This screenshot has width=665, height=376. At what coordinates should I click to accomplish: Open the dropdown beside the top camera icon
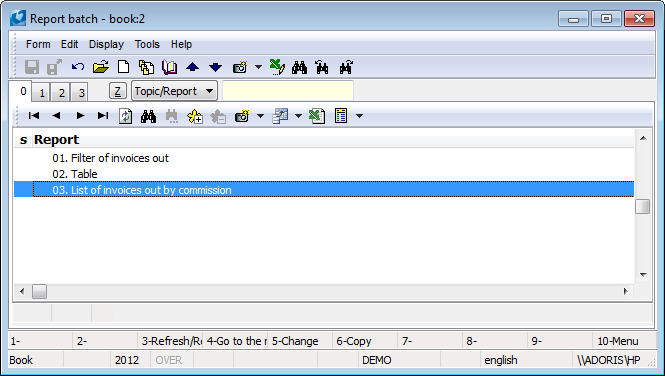258,67
